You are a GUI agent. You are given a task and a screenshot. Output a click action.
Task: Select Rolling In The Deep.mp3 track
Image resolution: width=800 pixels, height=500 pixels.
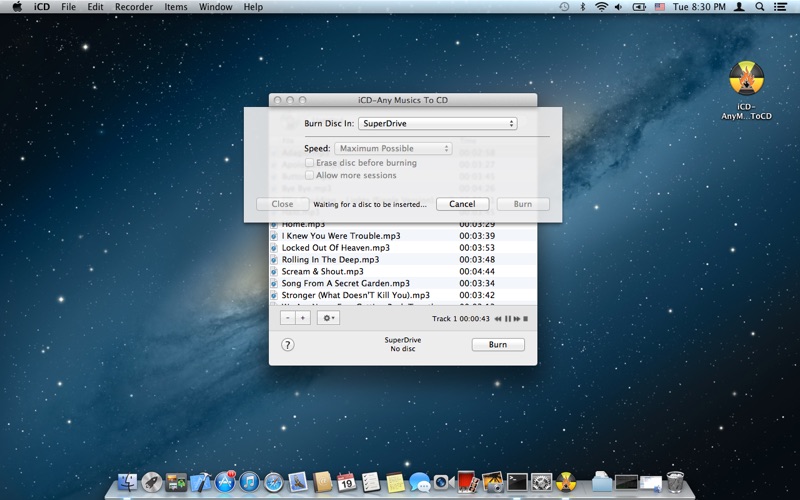coord(403,259)
